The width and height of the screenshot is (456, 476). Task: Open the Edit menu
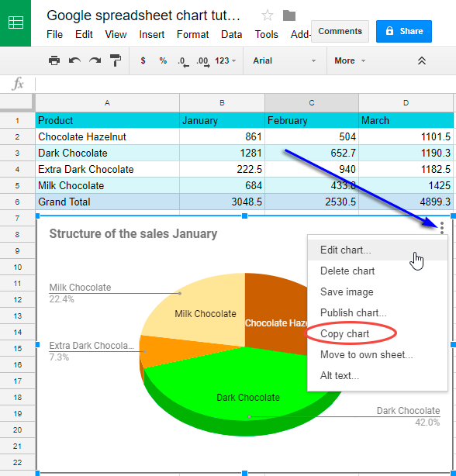[84, 35]
